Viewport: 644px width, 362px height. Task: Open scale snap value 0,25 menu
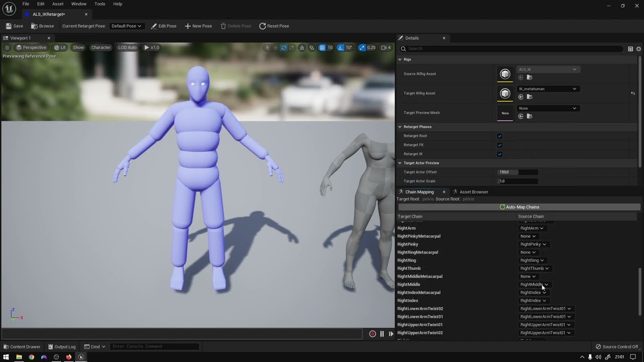pos(371,48)
